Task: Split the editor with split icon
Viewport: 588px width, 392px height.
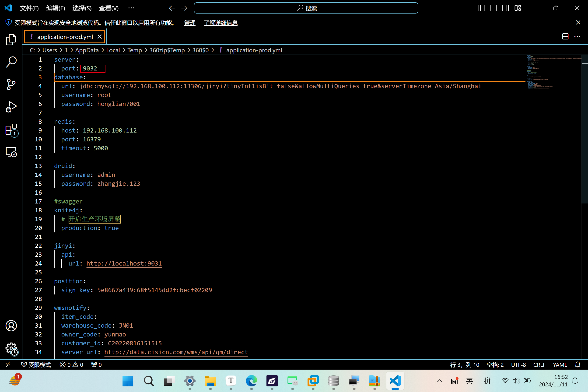Action: pos(565,36)
